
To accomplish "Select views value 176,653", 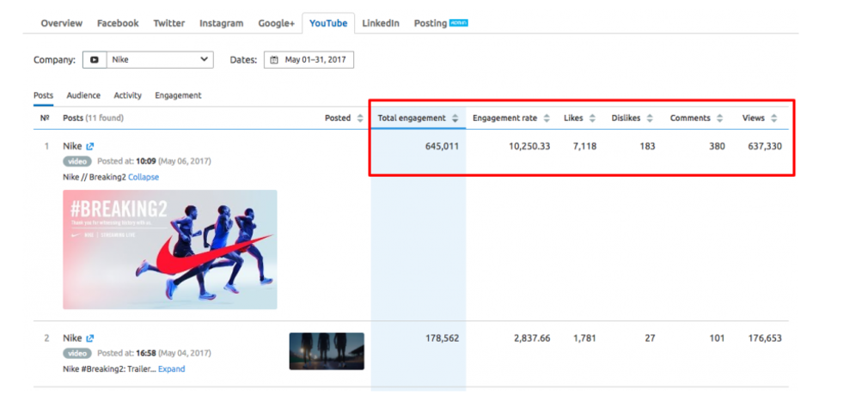I will click(x=765, y=338).
